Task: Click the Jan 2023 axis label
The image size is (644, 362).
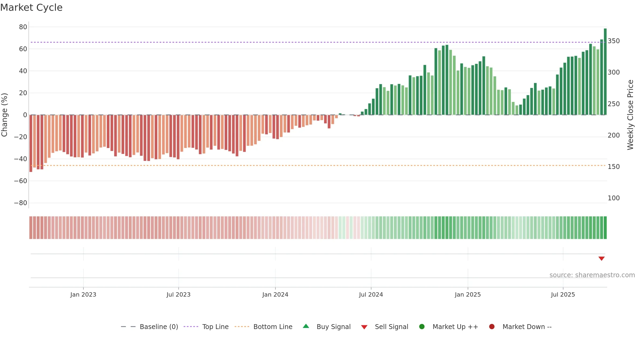Action: point(83,294)
